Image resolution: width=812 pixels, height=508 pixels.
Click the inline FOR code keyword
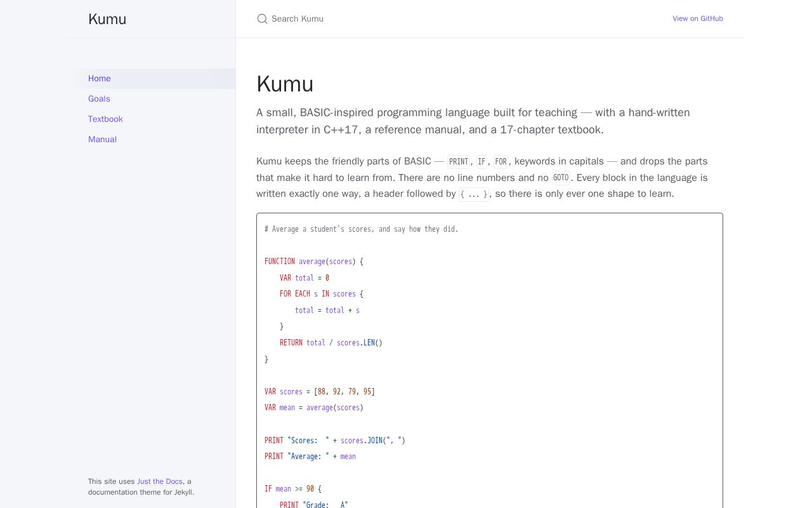[501, 162]
